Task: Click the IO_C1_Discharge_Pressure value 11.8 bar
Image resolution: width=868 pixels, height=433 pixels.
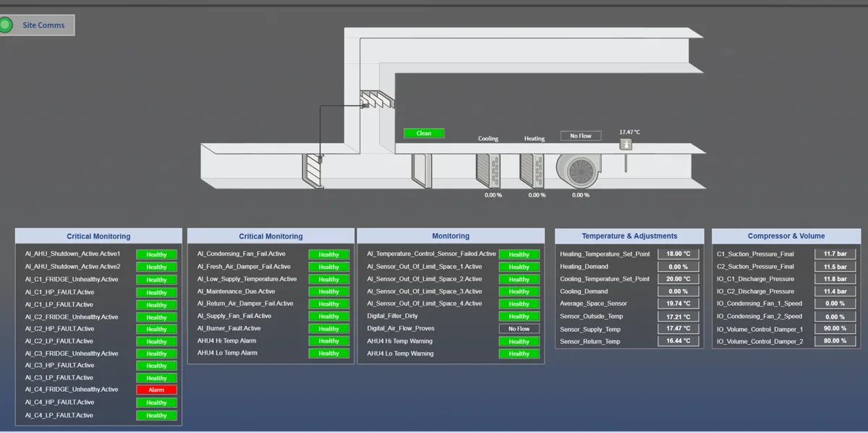Action: pos(835,279)
